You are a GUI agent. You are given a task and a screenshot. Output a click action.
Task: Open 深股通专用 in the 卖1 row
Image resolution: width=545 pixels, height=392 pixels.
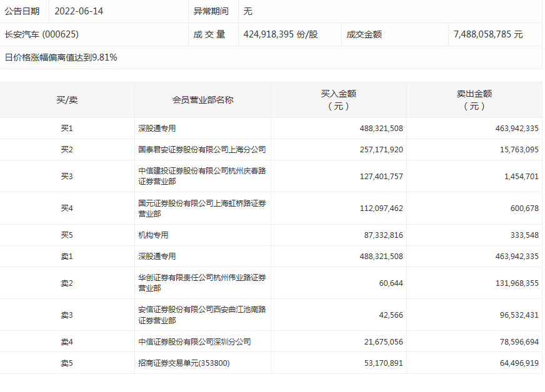pos(157,257)
